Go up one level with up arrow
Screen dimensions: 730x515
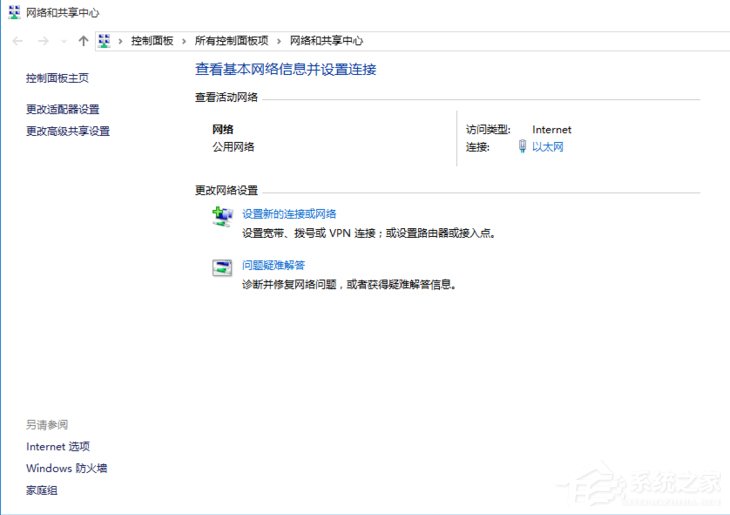[x=83, y=41]
